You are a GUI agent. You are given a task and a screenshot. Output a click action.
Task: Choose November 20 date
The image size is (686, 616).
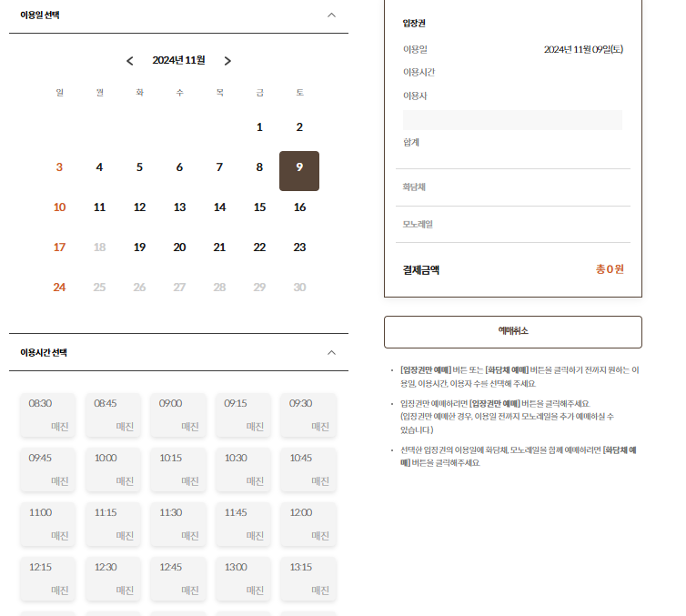[x=179, y=247]
